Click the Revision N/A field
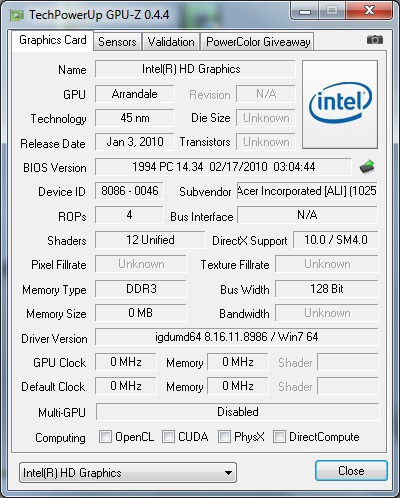 266,94
